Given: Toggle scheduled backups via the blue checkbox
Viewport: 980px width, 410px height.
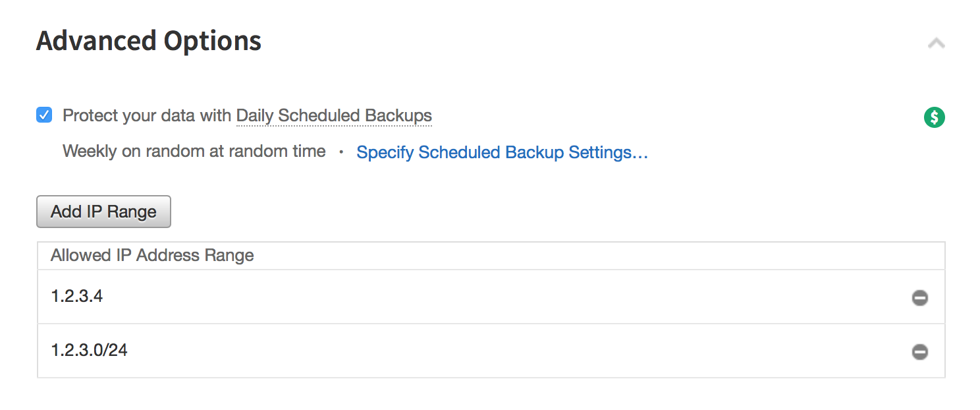Looking at the screenshot, I should coord(44,115).
